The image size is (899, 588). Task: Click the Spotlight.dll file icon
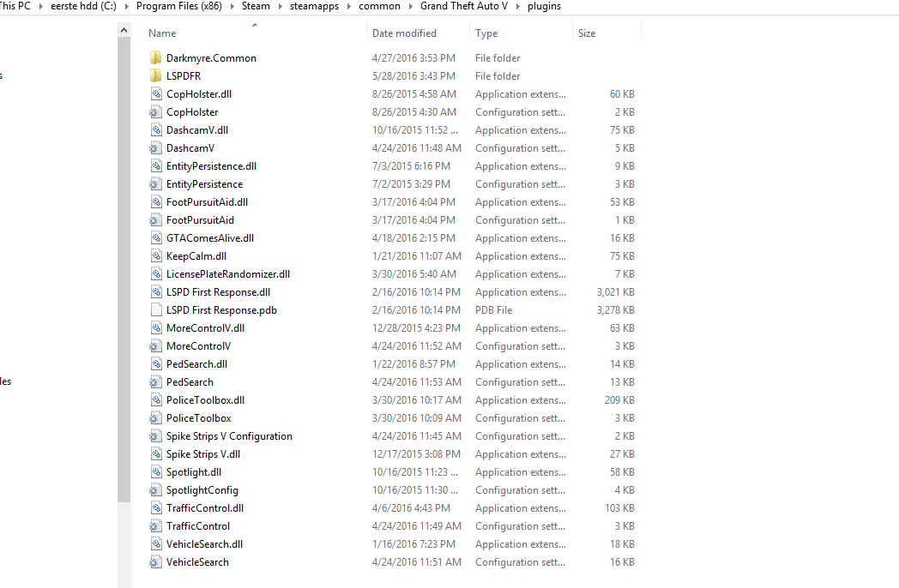(155, 471)
